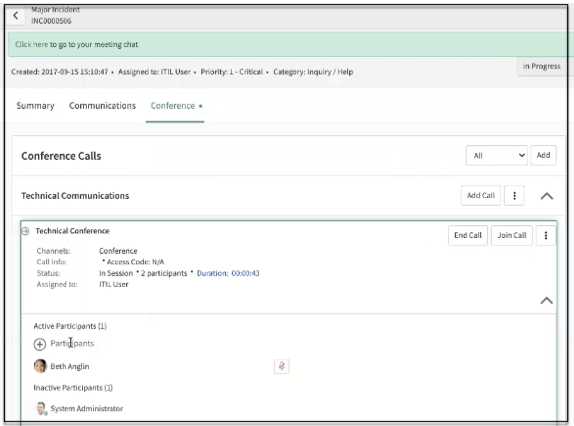Open the Technical Conference three-dot menu
The height and width of the screenshot is (426, 574).
tap(546, 235)
